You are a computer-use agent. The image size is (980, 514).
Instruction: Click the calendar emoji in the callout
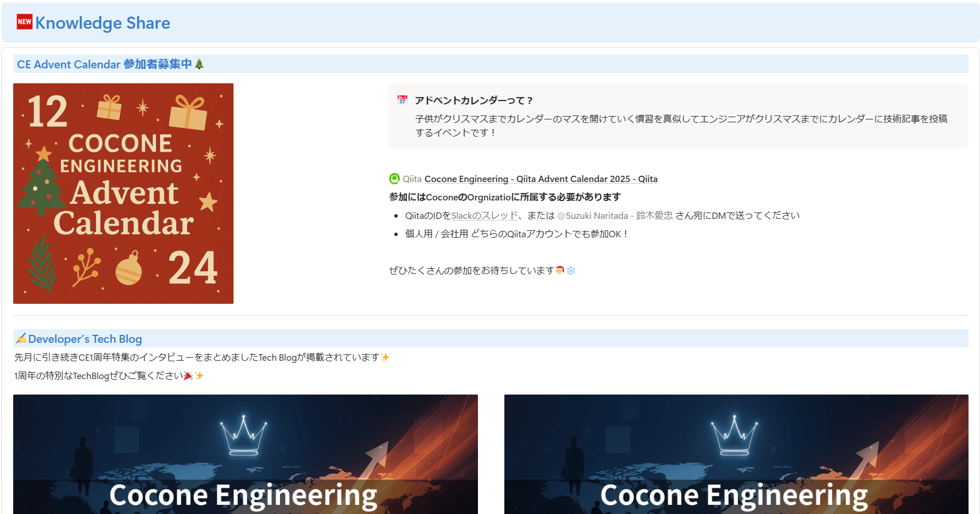click(x=402, y=100)
